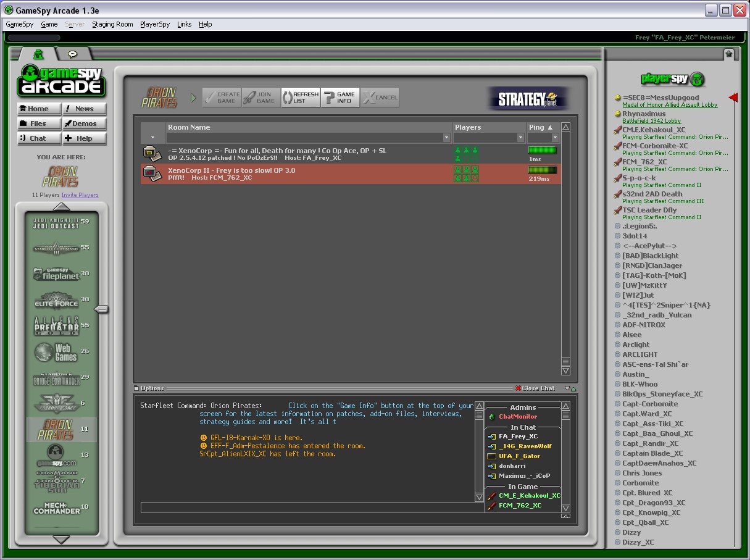This screenshot has width=750, height=560.
Task: Click the Strategy Planet banner logo
Action: tap(528, 99)
